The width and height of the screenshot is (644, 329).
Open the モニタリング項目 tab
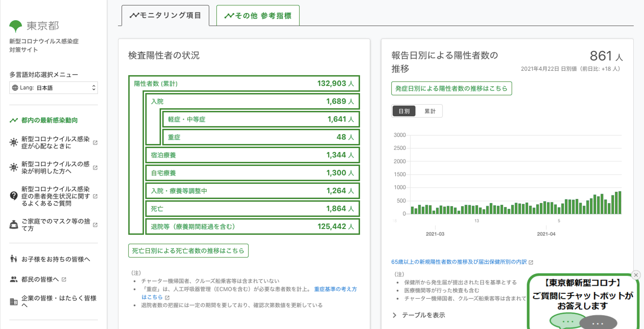[166, 15]
